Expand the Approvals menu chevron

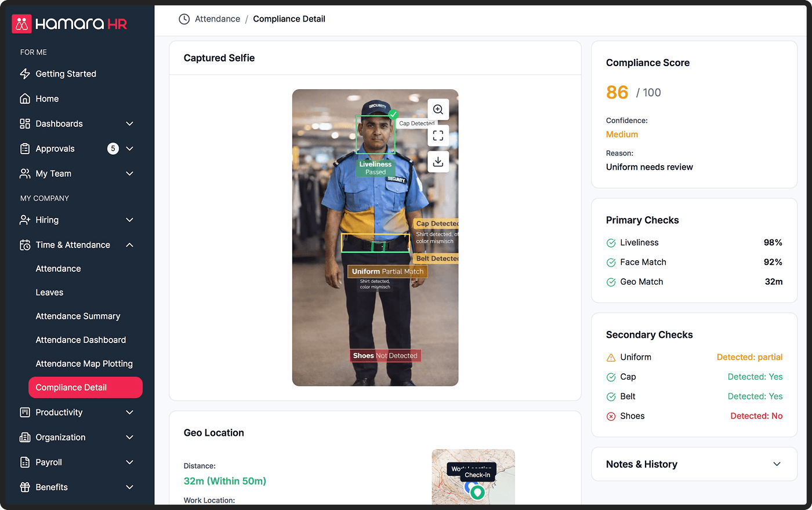[130, 148]
